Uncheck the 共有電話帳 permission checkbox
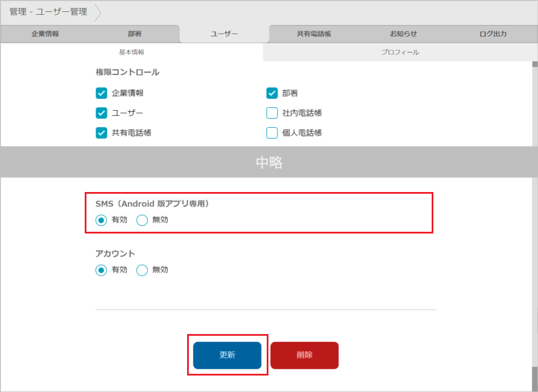 (x=102, y=133)
